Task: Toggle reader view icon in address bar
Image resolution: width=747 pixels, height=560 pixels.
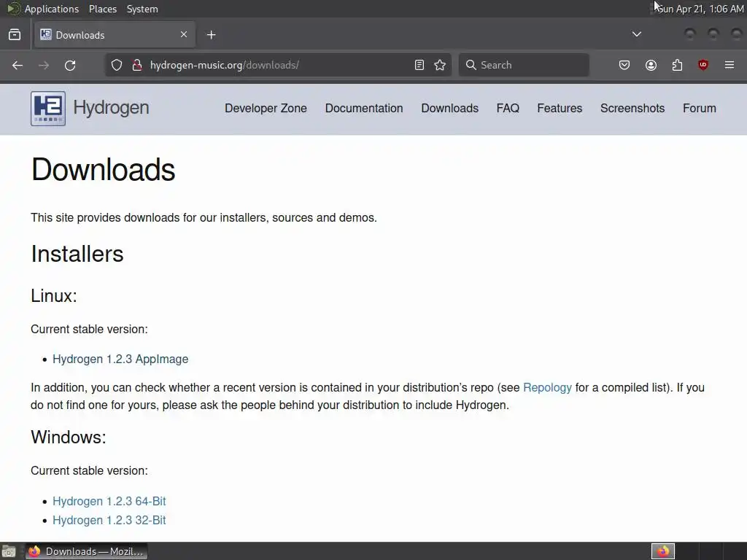Action: [x=419, y=65]
